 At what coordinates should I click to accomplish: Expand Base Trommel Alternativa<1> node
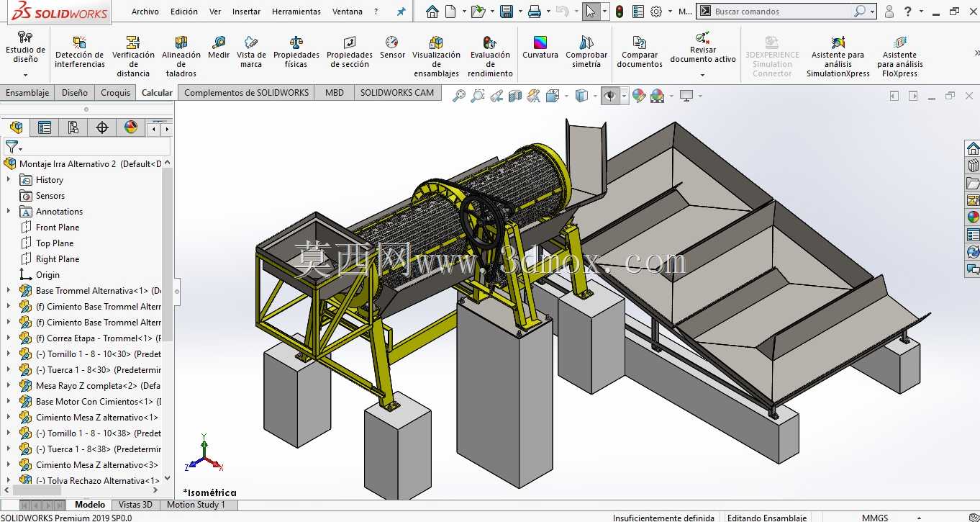tap(9, 291)
